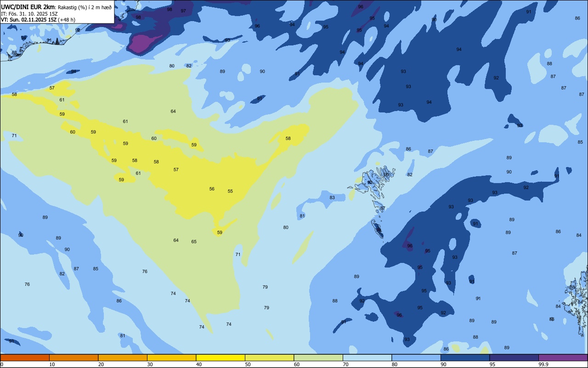This screenshot has width=588, height=368.
Task: Click the '50' legend tick label
Action: pos(248,364)
